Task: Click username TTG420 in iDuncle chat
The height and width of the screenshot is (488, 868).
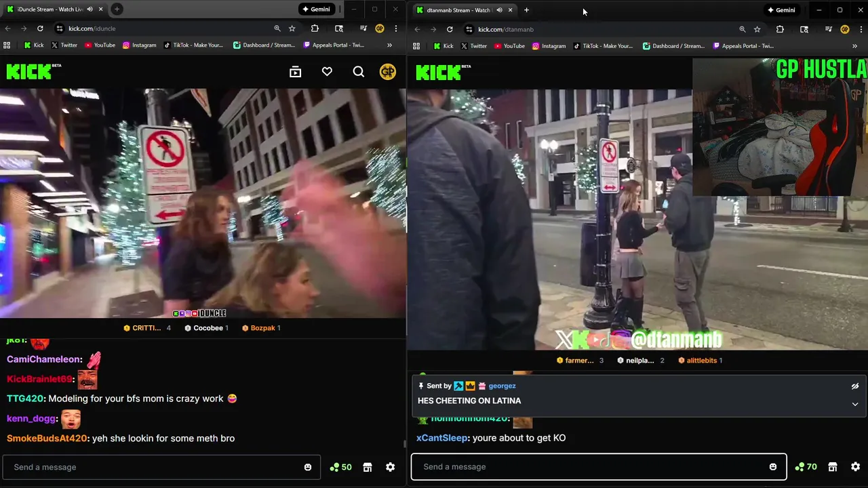Action: (25, 399)
